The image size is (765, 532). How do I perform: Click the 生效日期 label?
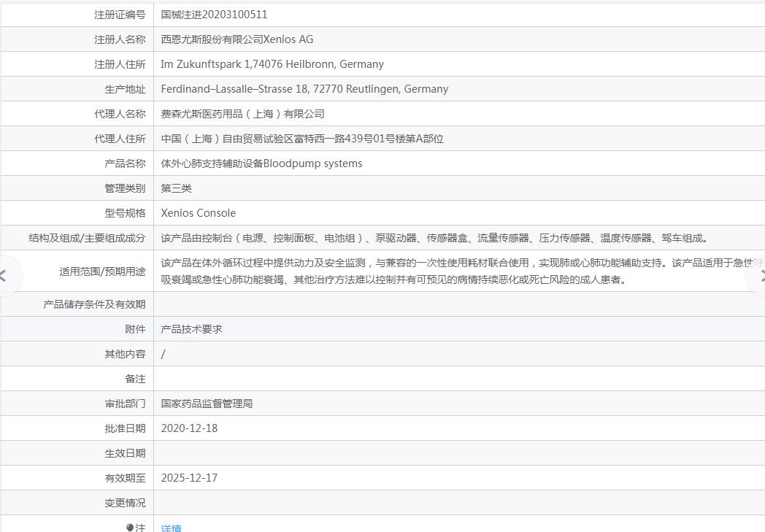(125, 453)
